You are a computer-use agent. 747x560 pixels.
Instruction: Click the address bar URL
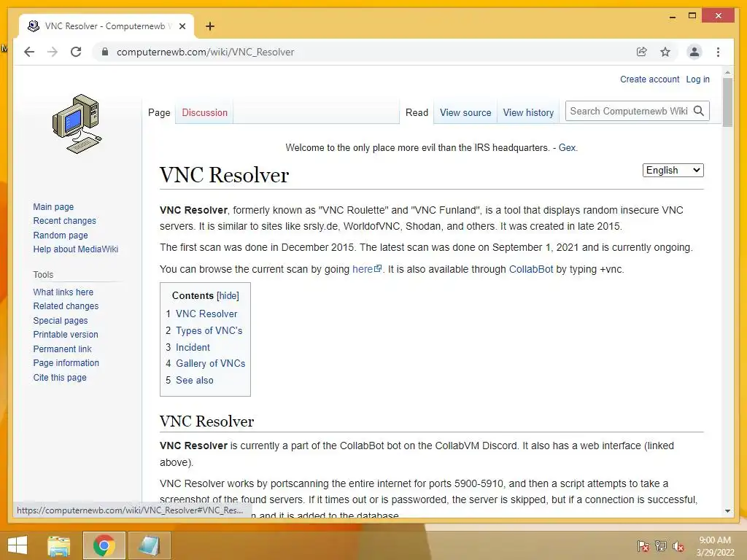(205, 52)
